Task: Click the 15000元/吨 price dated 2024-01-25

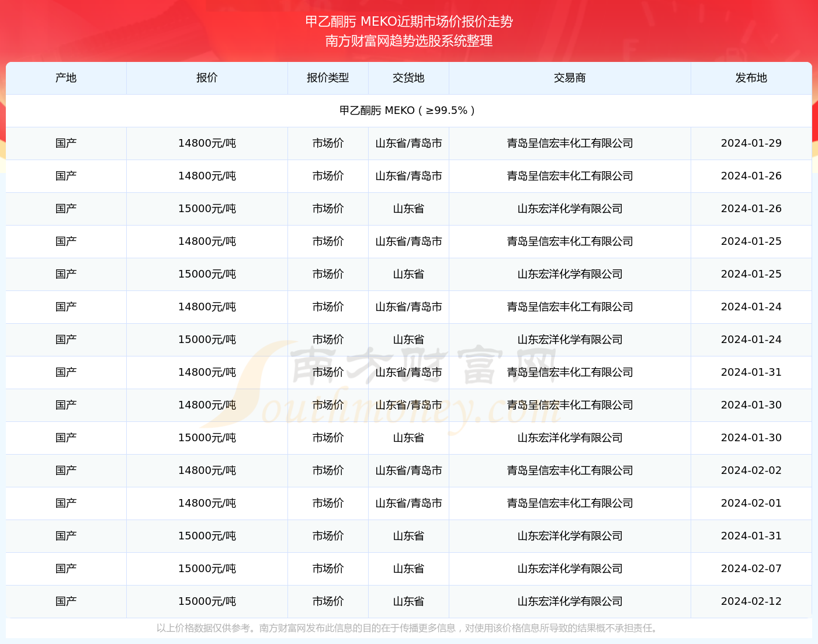Action: tap(207, 274)
